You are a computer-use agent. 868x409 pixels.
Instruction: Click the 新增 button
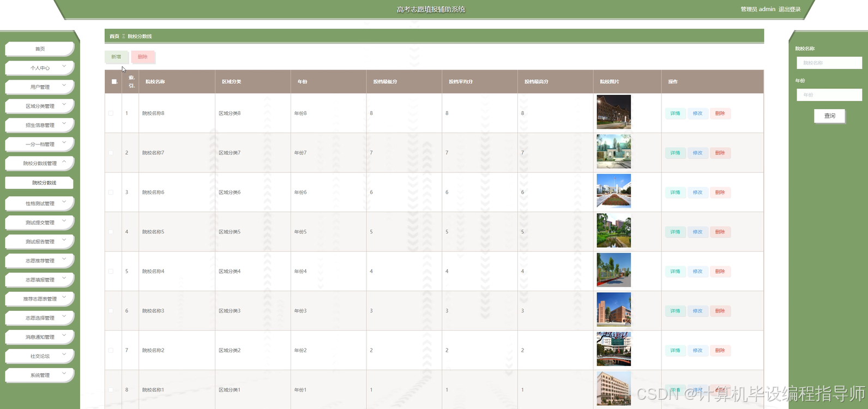(x=116, y=57)
